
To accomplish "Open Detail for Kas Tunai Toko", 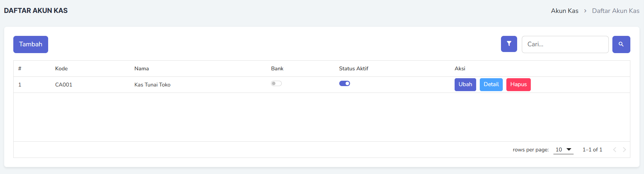I will 491,85.
